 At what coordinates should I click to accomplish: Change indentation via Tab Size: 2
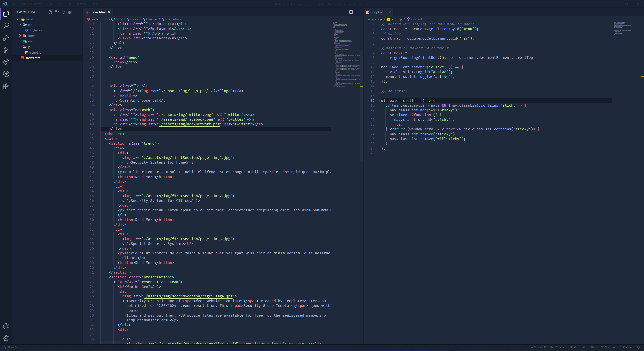click(x=557, y=347)
